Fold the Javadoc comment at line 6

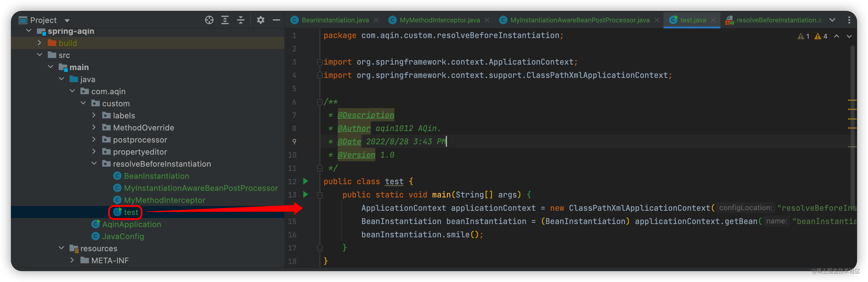point(320,102)
